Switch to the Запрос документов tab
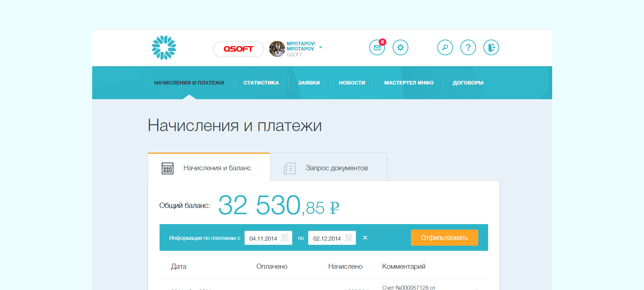This screenshot has width=644, height=290. pyautogui.click(x=329, y=167)
